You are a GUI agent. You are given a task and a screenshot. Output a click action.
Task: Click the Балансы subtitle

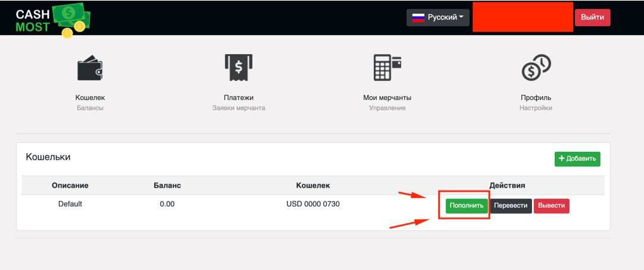[90, 108]
